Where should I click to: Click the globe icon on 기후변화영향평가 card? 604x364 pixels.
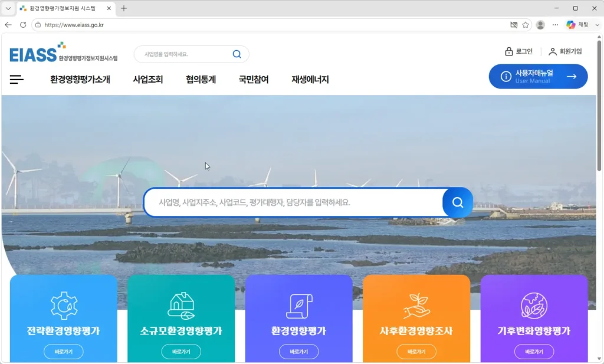(534, 306)
